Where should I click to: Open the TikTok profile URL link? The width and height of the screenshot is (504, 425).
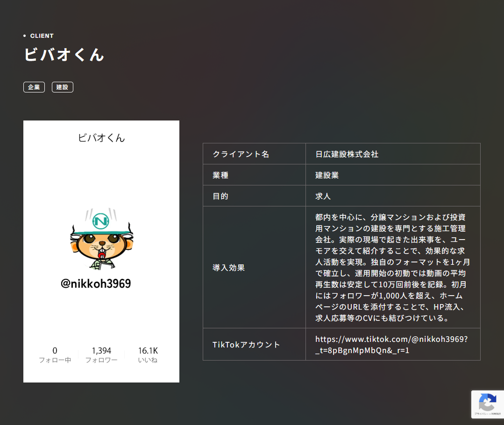pos(392,344)
